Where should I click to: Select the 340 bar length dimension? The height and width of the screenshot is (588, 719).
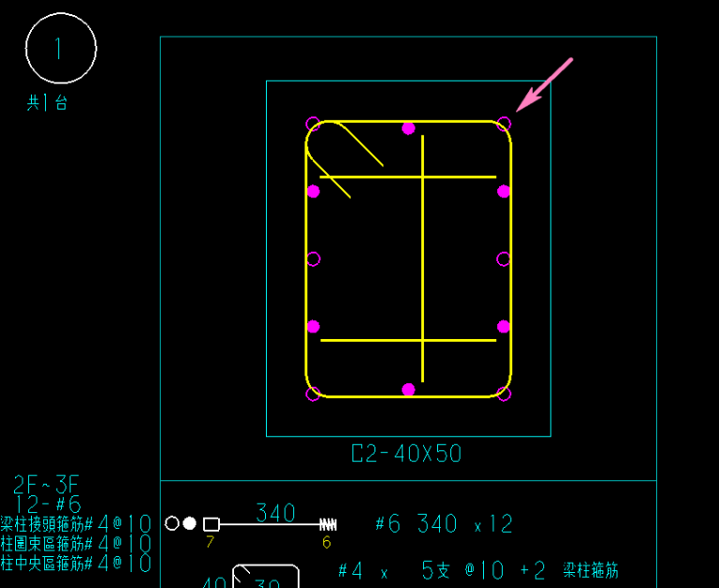[275, 513]
